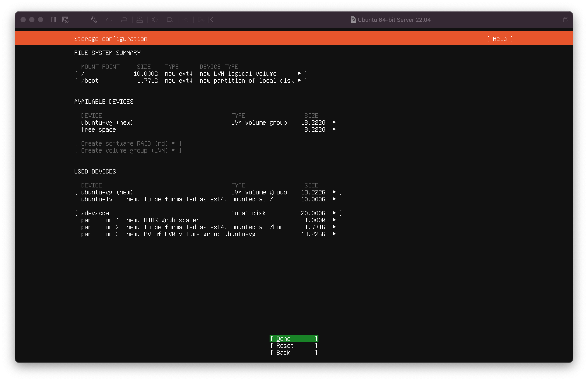Click the CD/DVD drive icon
The height and width of the screenshot is (381, 588).
[140, 20]
